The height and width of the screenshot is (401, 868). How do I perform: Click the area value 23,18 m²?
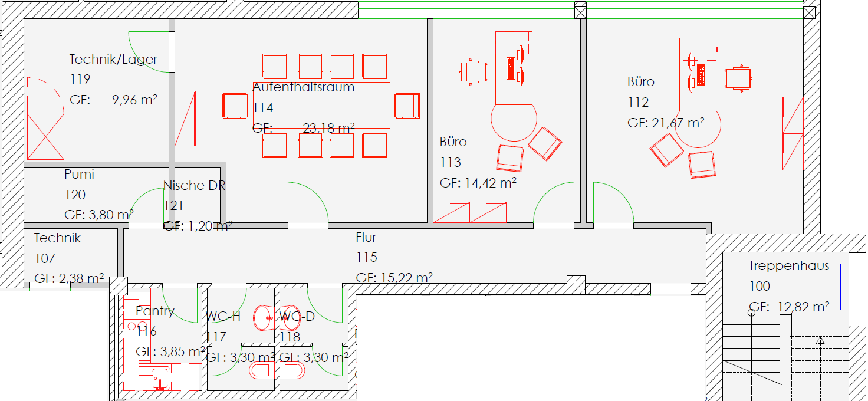[328, 128]
